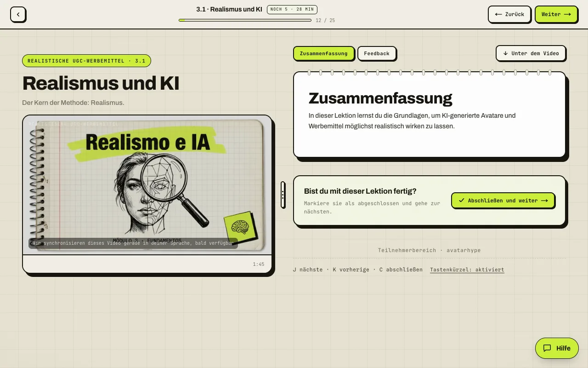The height and width of the screenshot is (368, 588).
Task: Switch to the Feedback tab
Action: coord(377,53)
